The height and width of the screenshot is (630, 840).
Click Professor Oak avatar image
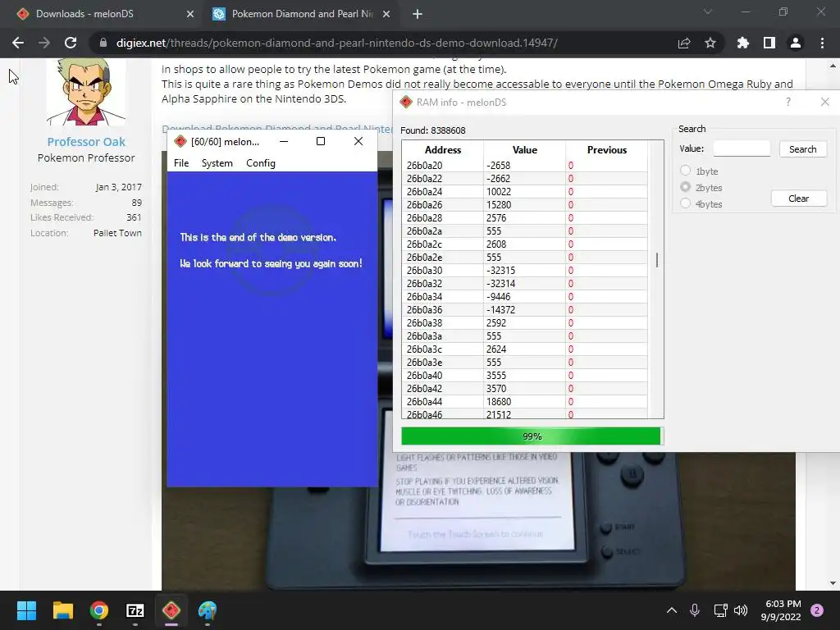tap(86, 91)
